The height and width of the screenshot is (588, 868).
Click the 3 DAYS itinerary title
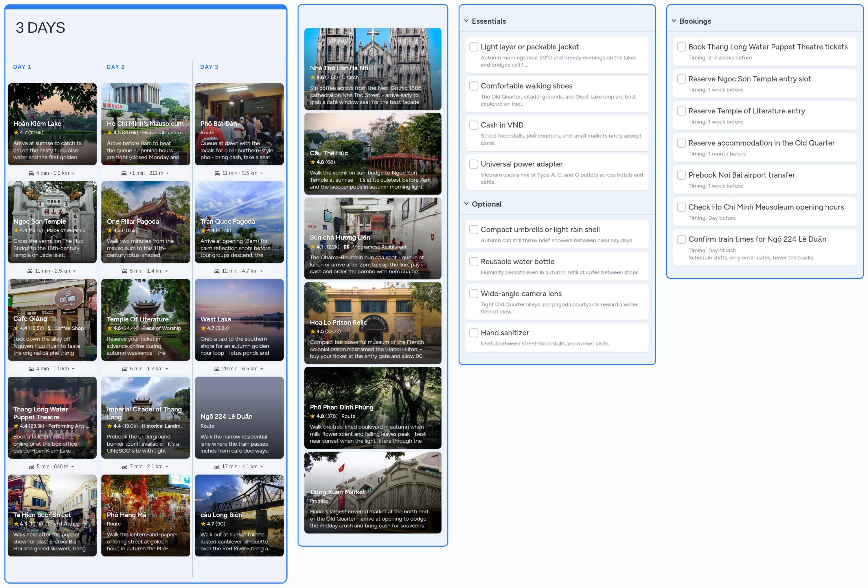40,28
